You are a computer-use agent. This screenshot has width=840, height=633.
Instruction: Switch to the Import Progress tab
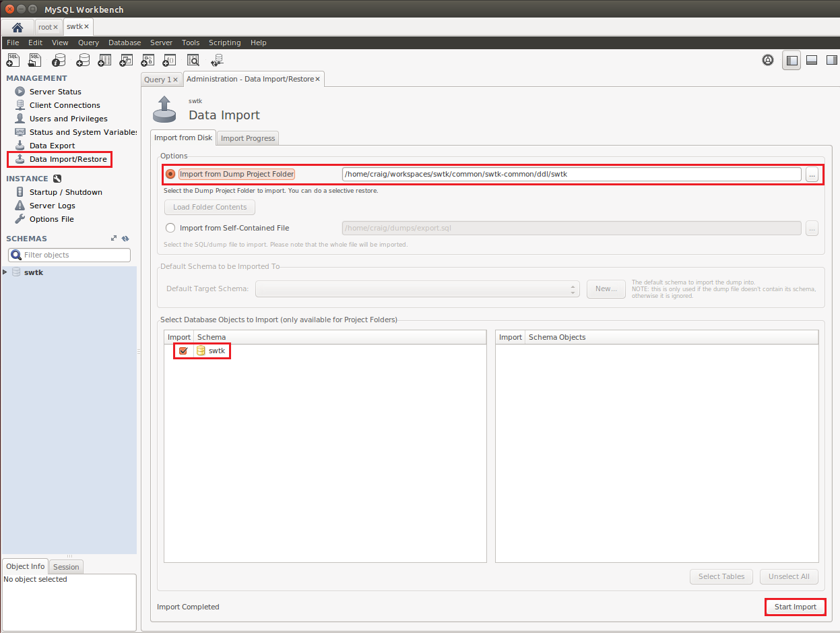point(247,138)
